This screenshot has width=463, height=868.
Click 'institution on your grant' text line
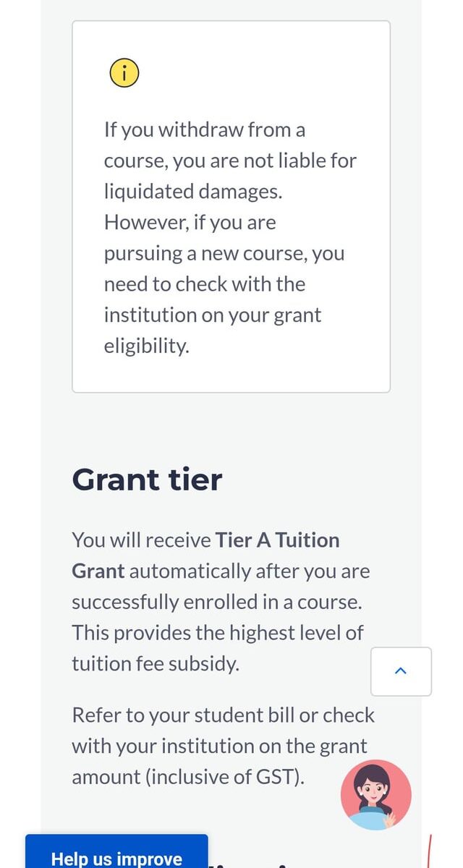click(213, 315)
